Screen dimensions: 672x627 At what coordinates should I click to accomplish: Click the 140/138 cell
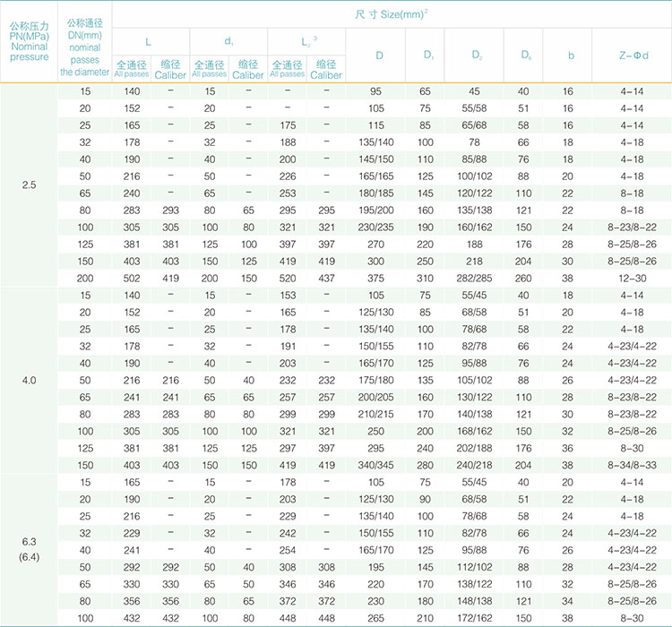(x=474, y=415)
